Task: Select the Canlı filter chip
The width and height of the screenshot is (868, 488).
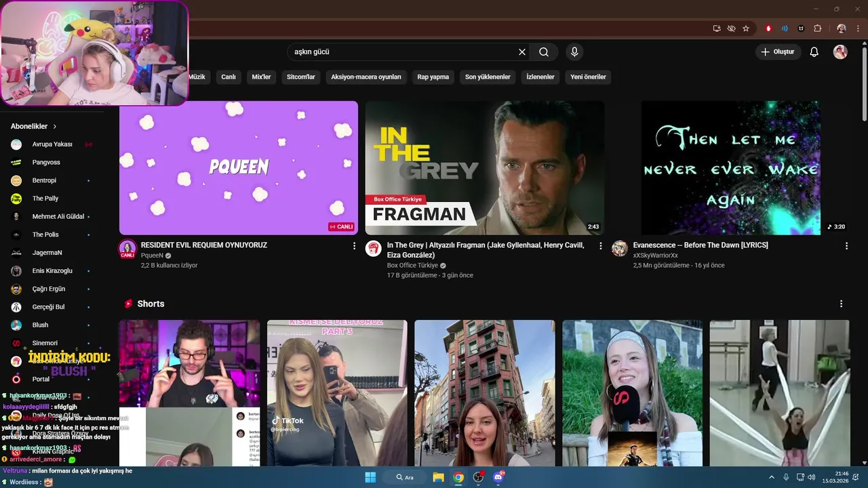Action: [229, 77]
